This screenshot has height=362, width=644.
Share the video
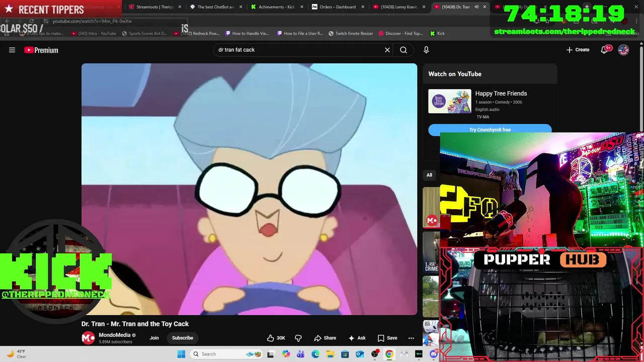(x=325, y=338)
